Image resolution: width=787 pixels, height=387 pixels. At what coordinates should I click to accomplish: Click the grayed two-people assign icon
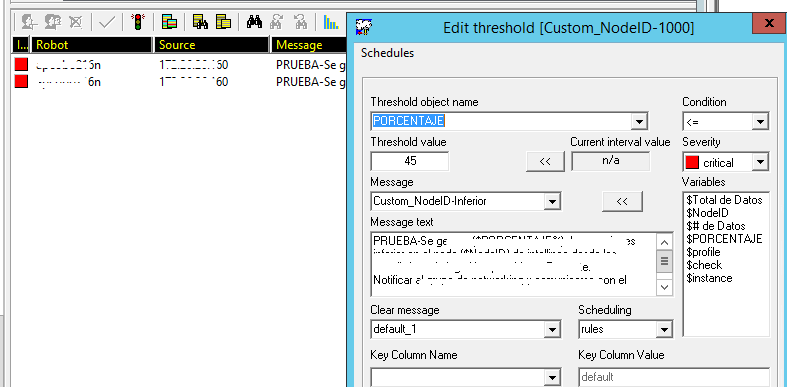(52, 22)
